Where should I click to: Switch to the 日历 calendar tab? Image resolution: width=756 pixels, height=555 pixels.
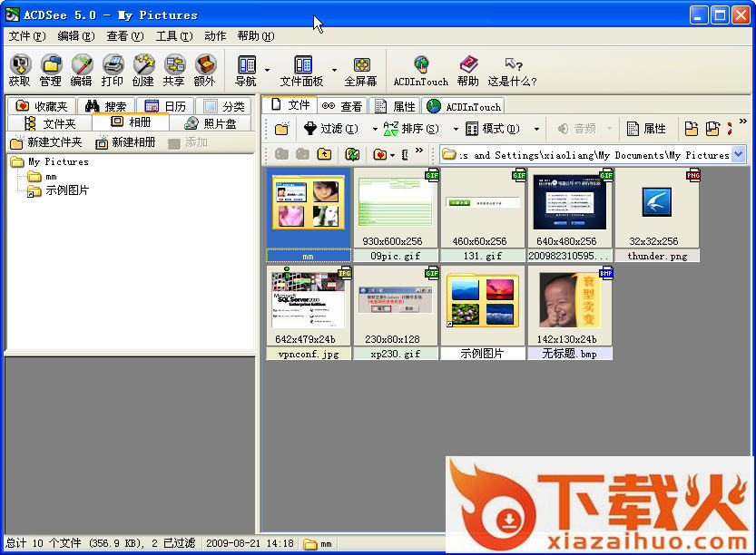click(x=164, y=106)
